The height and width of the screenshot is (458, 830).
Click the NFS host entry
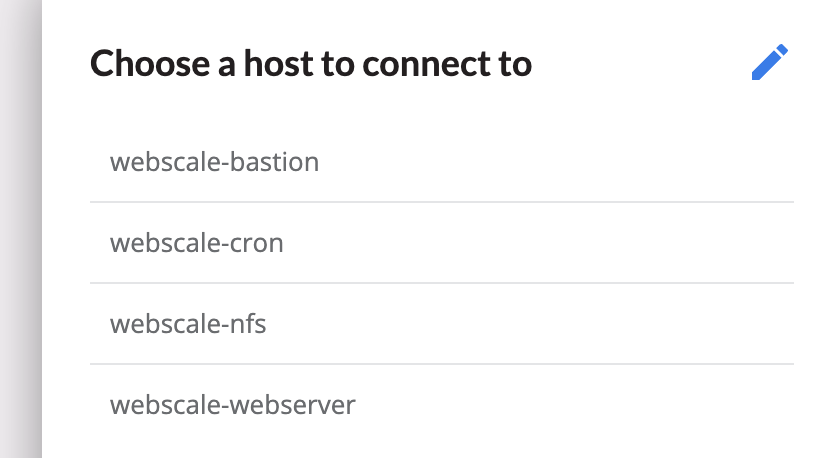(x=188, y=323)
